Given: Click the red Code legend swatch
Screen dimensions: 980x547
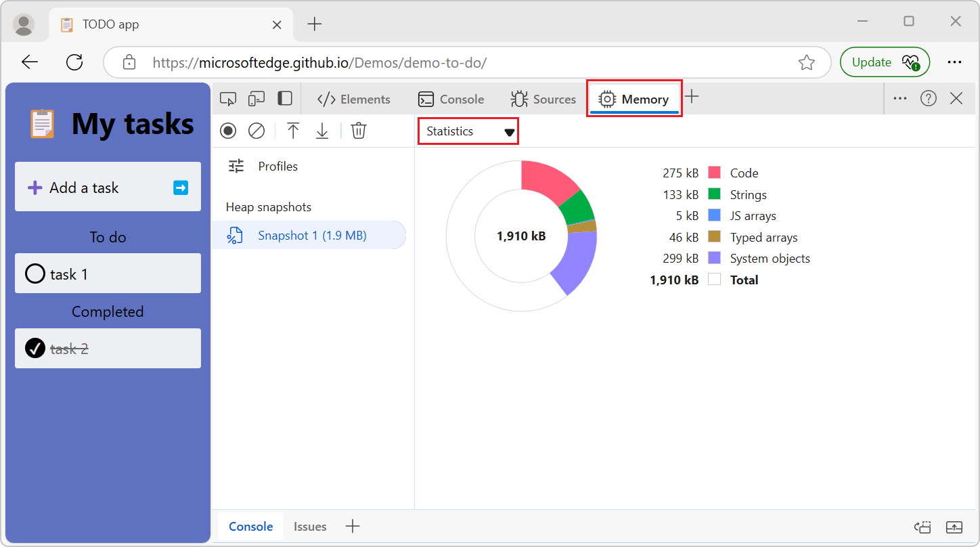Looking at the screenshot, I should tap(715, 173).
